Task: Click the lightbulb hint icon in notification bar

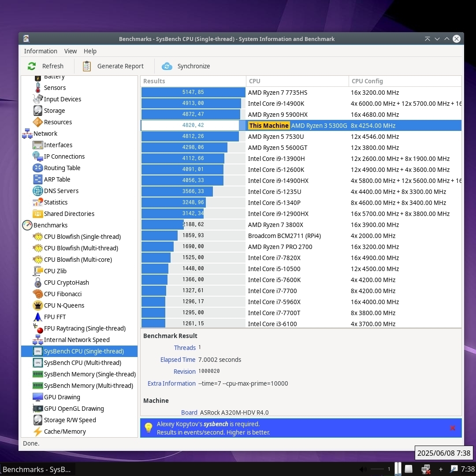Action: (x=149, y=428)
